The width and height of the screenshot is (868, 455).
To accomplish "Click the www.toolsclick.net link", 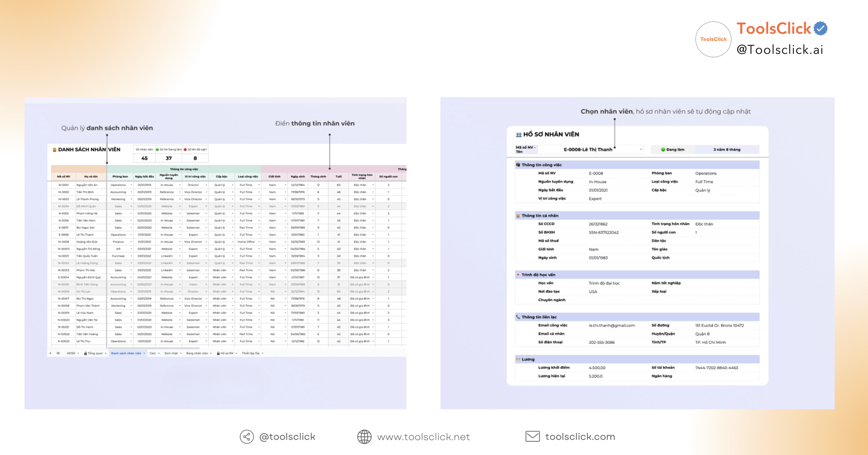I will coord(424,437).
